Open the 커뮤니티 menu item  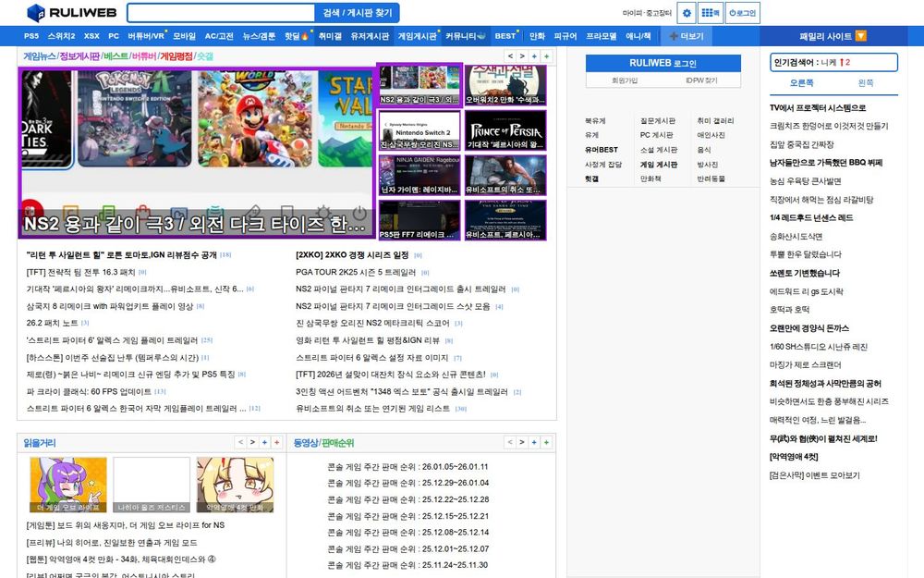(466, 36)
